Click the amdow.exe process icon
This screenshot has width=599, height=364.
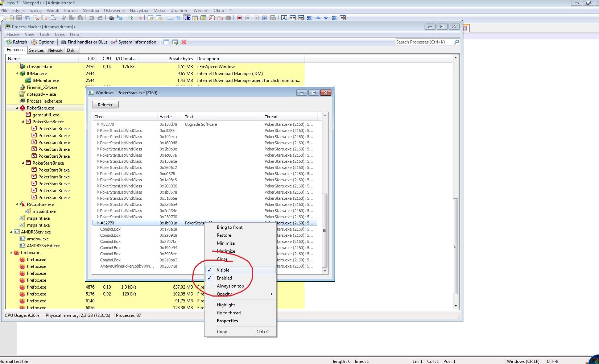[22, 239]
